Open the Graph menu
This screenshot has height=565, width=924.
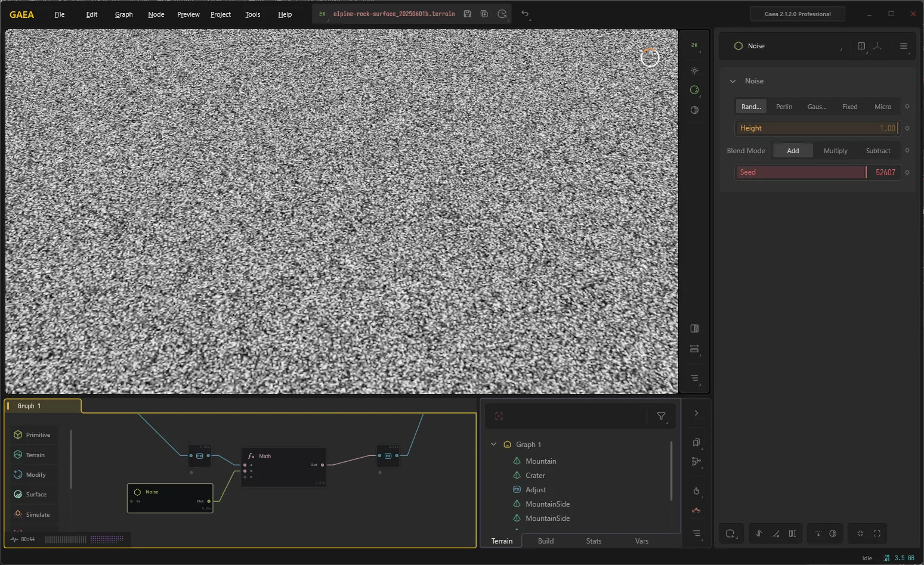pyautogui.click(x=124, y=14)
